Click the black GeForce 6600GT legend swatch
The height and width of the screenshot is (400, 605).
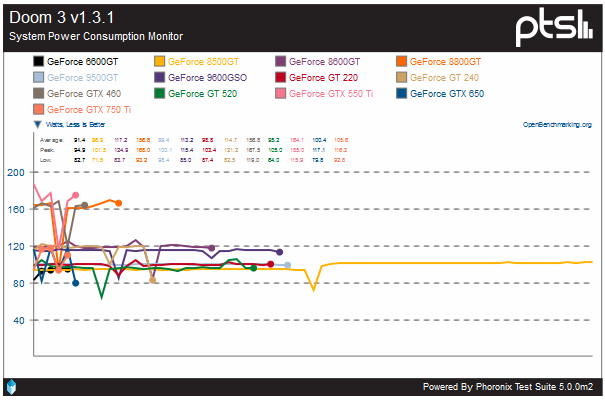[x=38, y=61]
